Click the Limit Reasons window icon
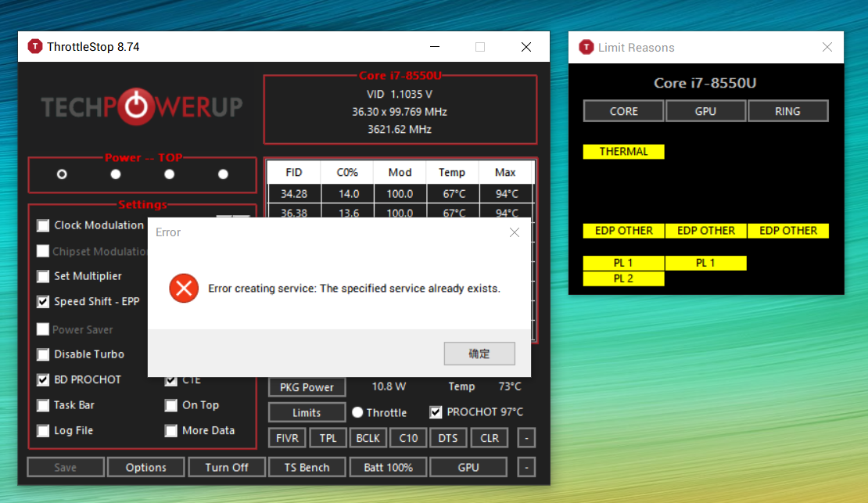Viewport: 868px width, 503px height. click(x=586, y=47)
